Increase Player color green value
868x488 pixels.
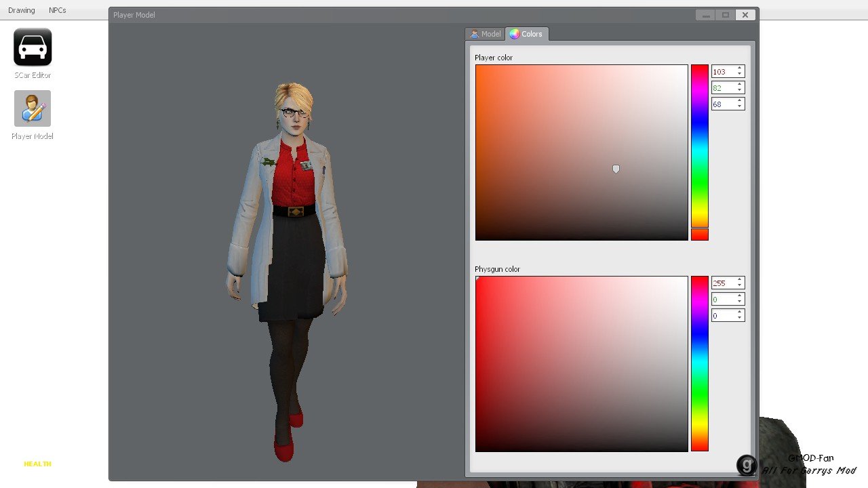(740, 85)
